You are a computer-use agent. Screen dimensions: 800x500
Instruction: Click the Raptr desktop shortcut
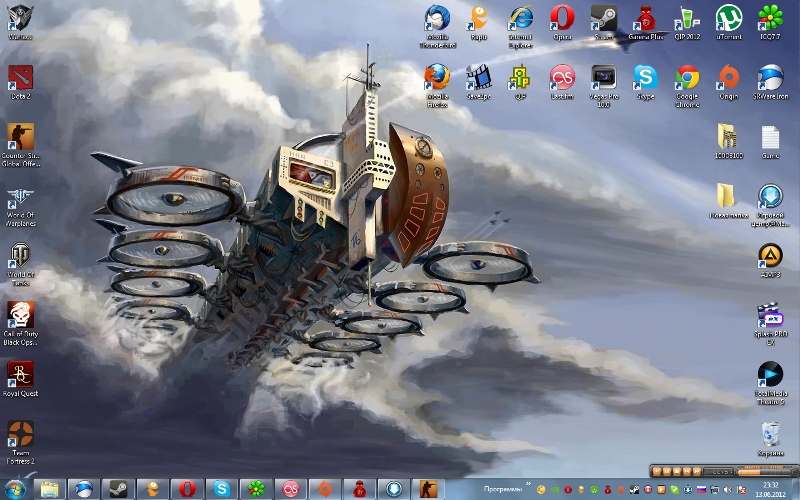[479, 23]
